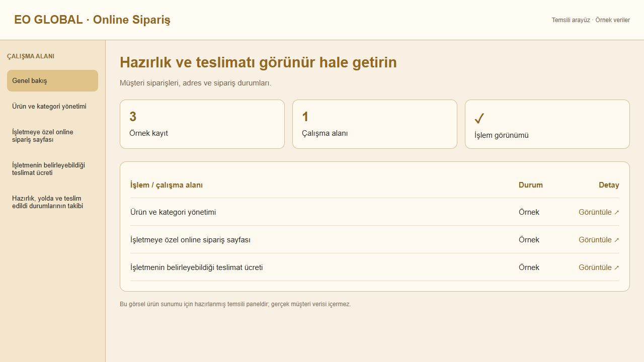Image resolution: width=644 pixels, height=362 pixels.
Task: Click İşletmenin belirleyebildiği teslimat ücreti table row text
Action: [196, 267]
